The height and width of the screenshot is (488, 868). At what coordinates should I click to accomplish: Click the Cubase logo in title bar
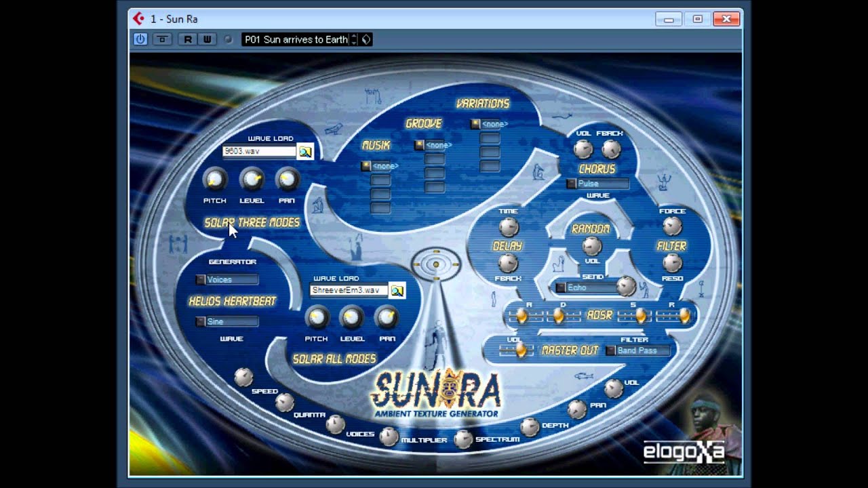[138, 18]
